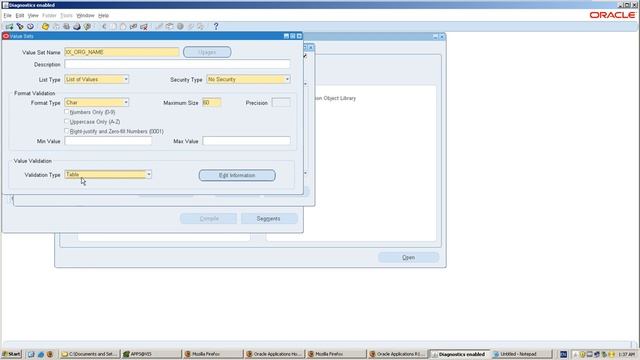Viewport: 640px width, 360px height.
Task: Click the Cut toolbar icon
Action: pos(104,27)
